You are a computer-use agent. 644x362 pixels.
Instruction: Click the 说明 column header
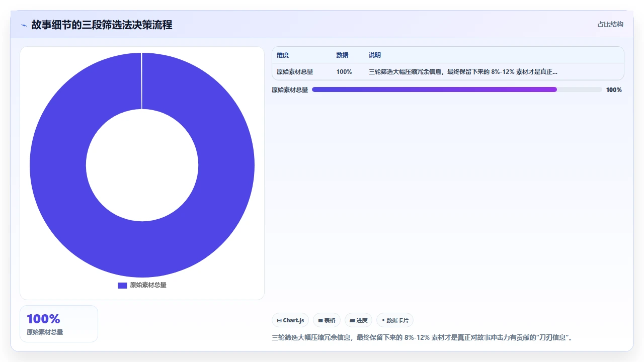[x=375, y=55]
